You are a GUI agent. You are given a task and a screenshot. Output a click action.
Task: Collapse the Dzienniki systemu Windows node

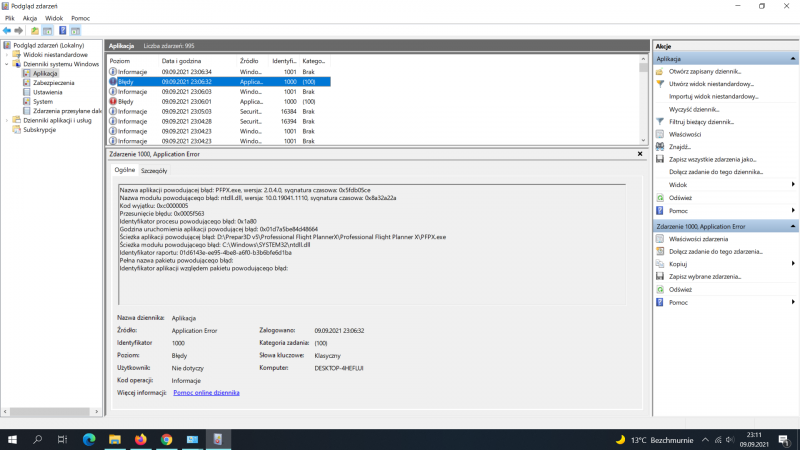7,64
